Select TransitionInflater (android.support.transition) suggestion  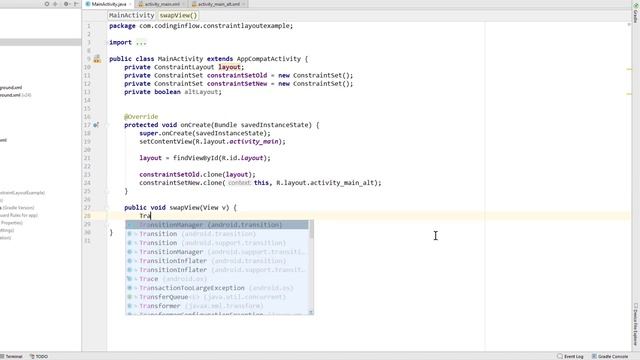pyautogui.click(x=217, y=270)
